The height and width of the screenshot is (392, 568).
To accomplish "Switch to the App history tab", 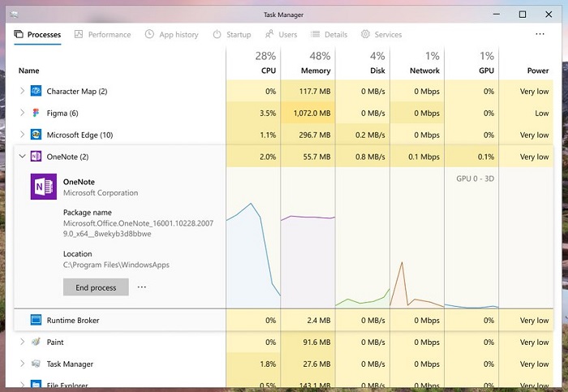I will coord(172,34).
